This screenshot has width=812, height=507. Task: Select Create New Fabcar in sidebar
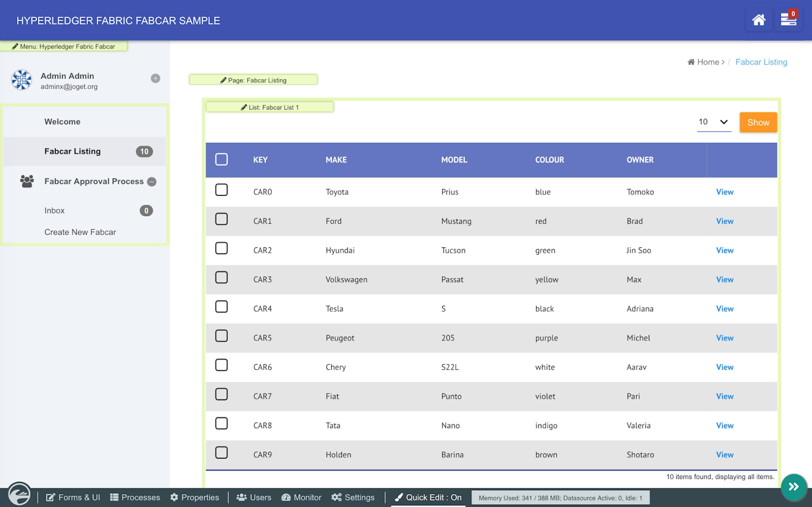(x=80, y=232)
